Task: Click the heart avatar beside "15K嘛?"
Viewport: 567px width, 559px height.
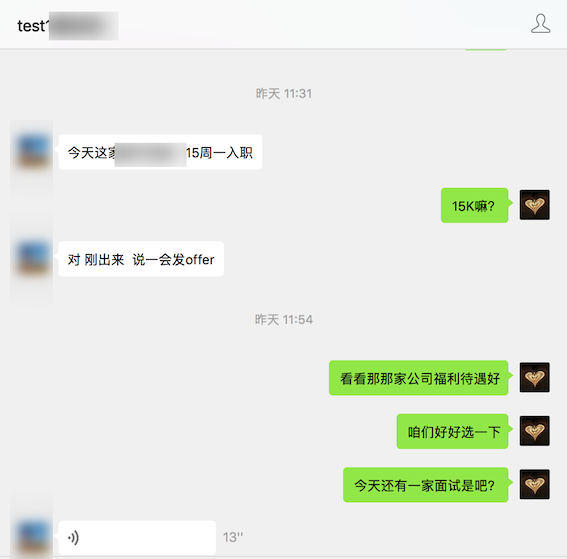Action: tap(534, 205)
